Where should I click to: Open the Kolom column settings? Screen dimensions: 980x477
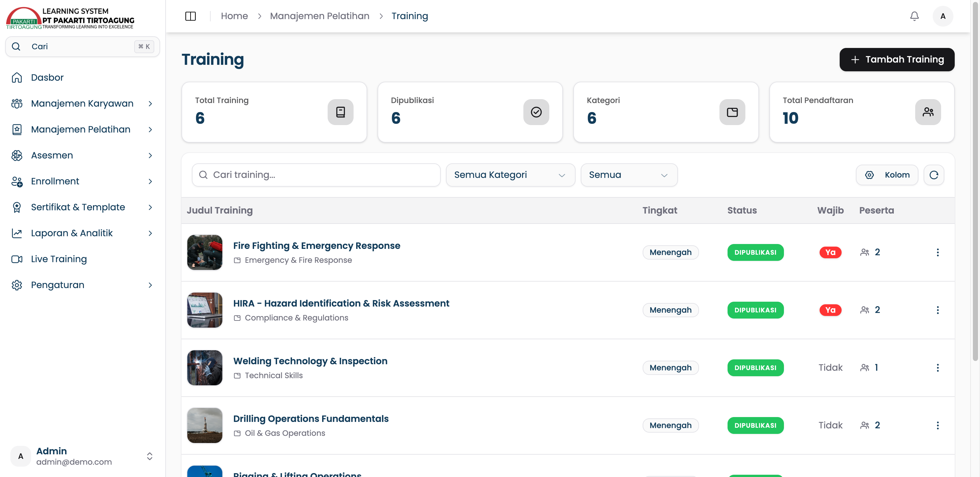(x=887, y=175)
